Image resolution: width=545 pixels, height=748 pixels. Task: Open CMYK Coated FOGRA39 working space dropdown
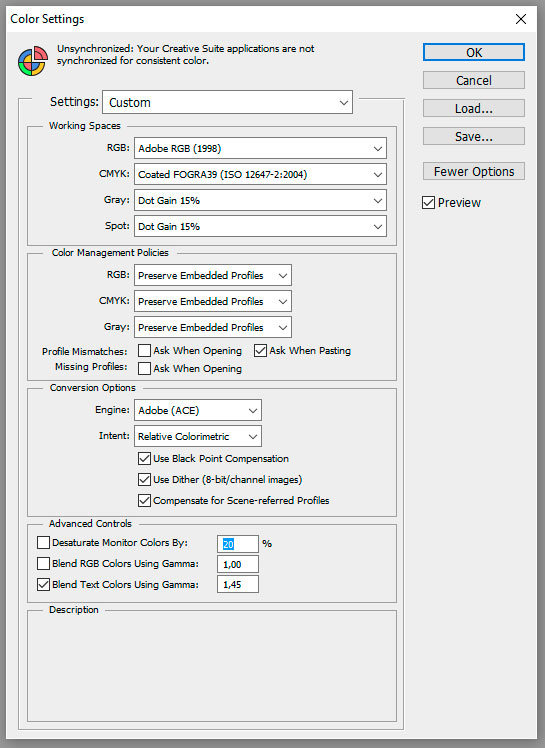point(260,175)
